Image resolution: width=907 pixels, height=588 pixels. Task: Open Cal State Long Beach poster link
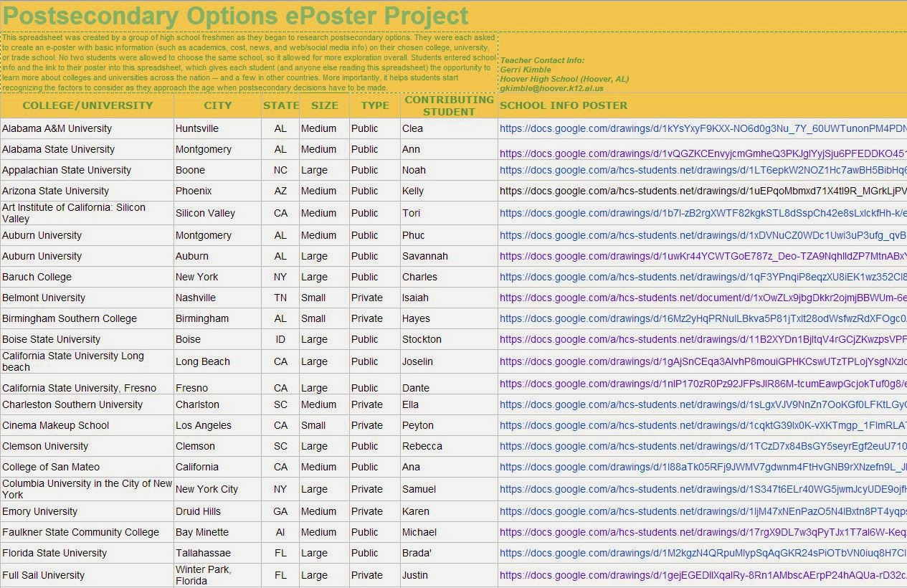pos(703,361)
